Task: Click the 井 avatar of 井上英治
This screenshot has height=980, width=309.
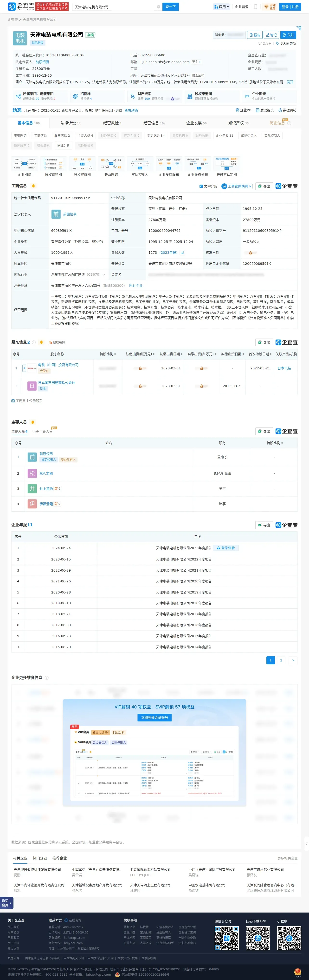Action: point(32,489)
